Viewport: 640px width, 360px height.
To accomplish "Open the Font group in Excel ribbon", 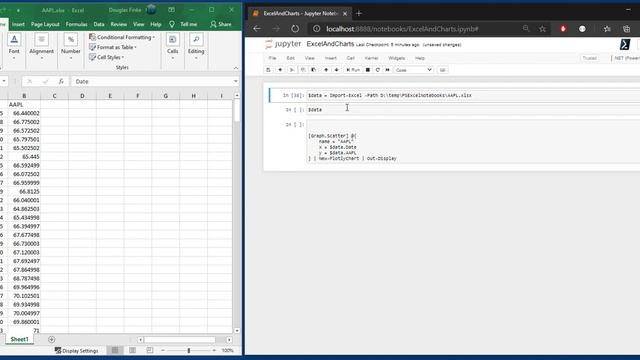I will pyautogui.click(x=14, y=47).
